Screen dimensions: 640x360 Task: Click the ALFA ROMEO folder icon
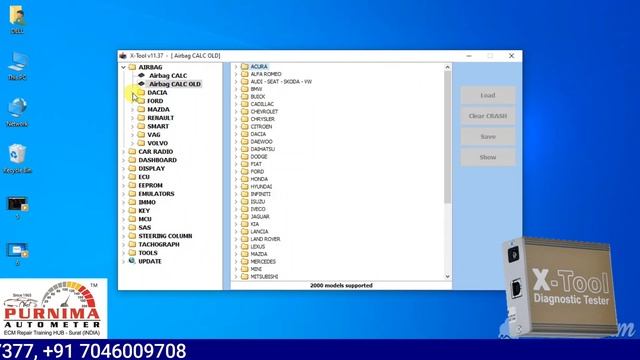pos(245,74)
